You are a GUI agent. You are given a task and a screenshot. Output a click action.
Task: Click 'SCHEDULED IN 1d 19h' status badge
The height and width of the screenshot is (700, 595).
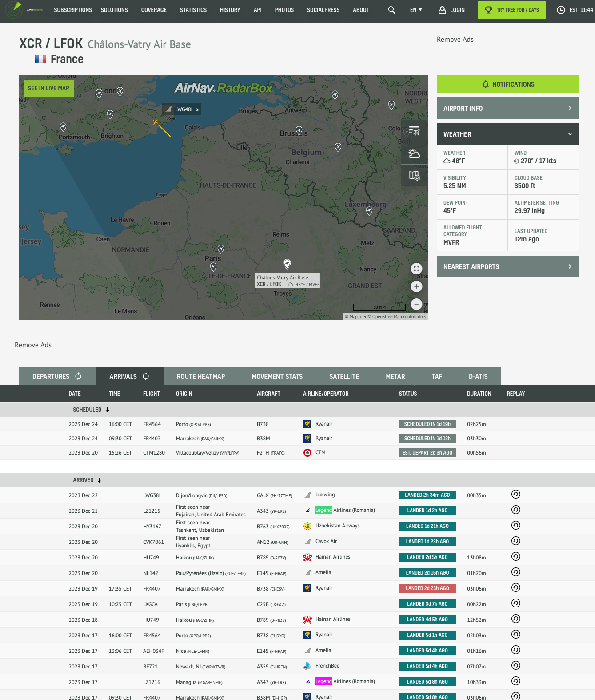point(427,424)
